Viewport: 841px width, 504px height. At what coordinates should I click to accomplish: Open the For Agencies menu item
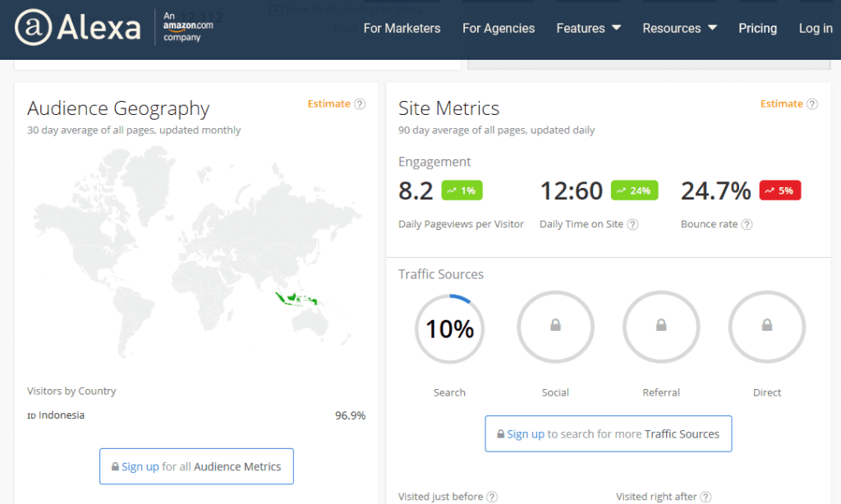(x=499, y=29)
